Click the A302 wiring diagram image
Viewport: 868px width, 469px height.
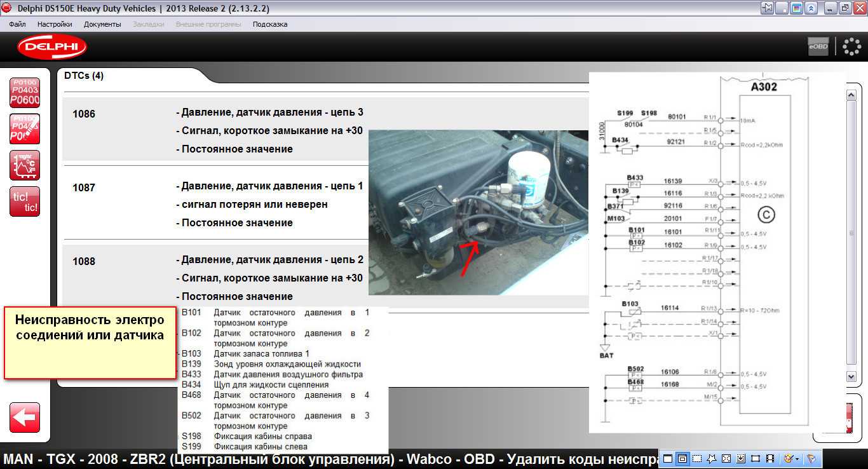717,252
